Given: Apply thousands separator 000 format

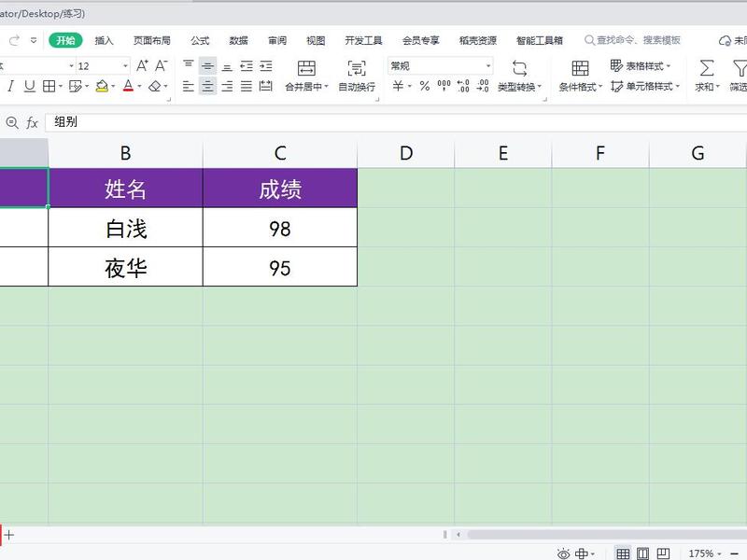Looking at the screenshot, I should pos(444,86).
